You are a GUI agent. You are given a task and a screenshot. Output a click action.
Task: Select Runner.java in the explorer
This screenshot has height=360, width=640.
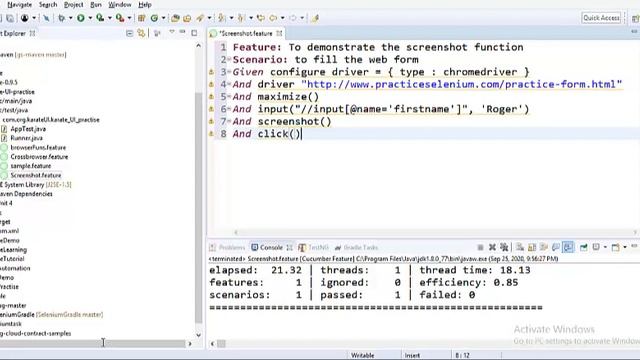click(x=27, y=138)
